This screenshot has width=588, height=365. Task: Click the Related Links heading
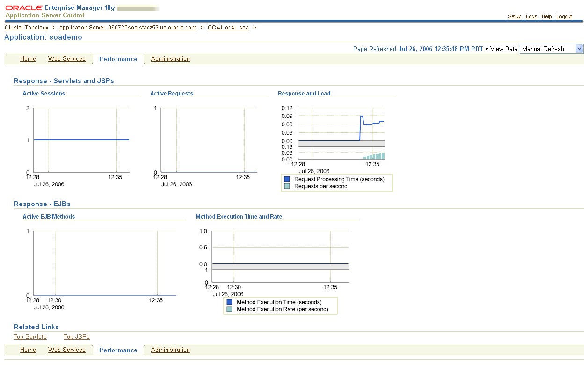[36, 327]
